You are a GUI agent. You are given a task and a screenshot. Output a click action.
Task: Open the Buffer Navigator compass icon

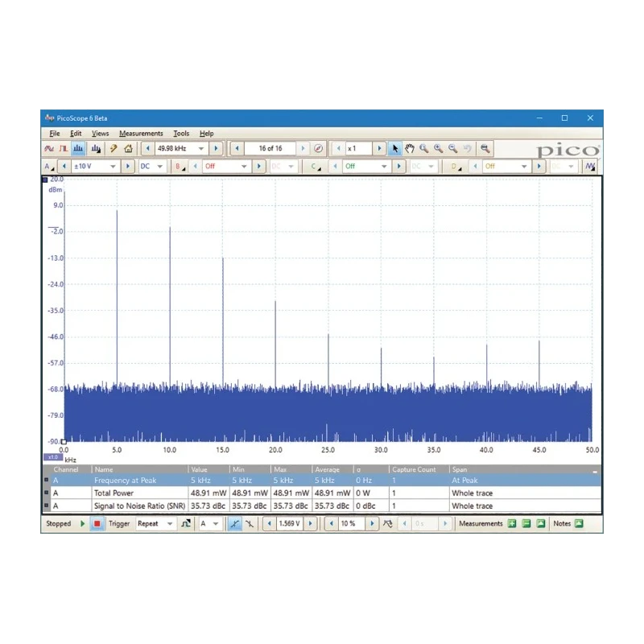[318, 149]
